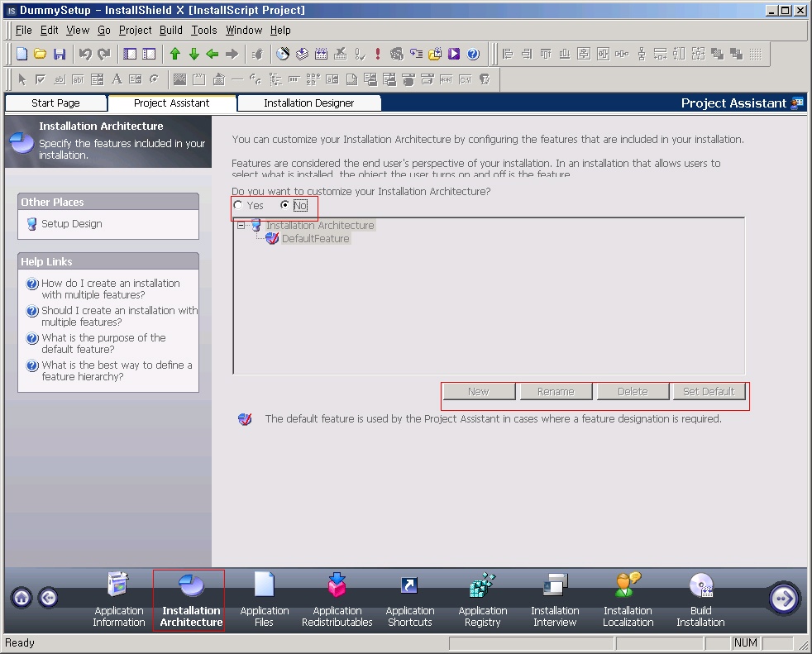
Task: Select the No radio button
Action: pos(284,205)
